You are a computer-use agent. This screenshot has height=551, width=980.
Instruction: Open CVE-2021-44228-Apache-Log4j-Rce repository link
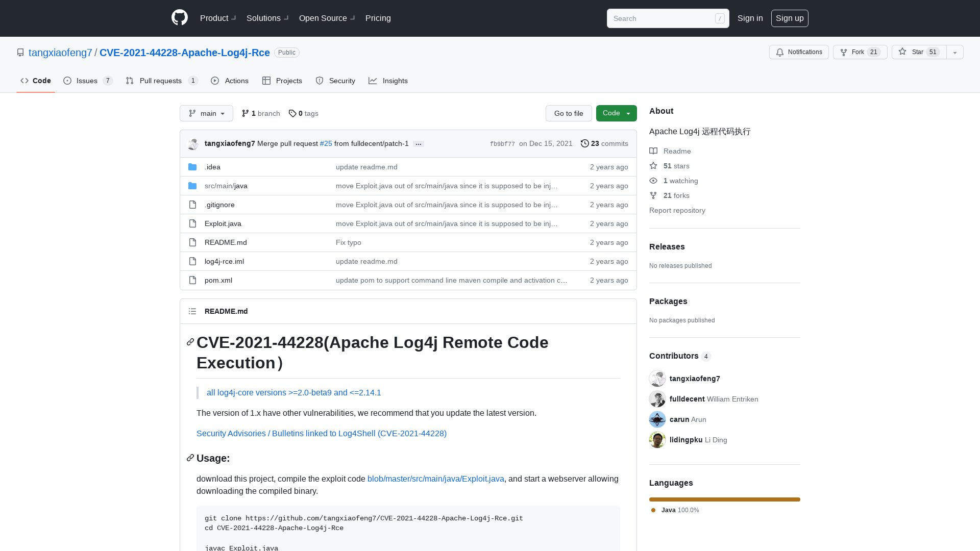click(x=185, y=53)
